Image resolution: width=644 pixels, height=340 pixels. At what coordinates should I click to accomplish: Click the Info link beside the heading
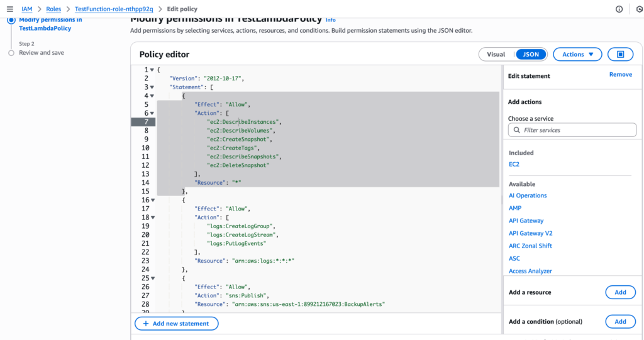[x=330, y=20]
